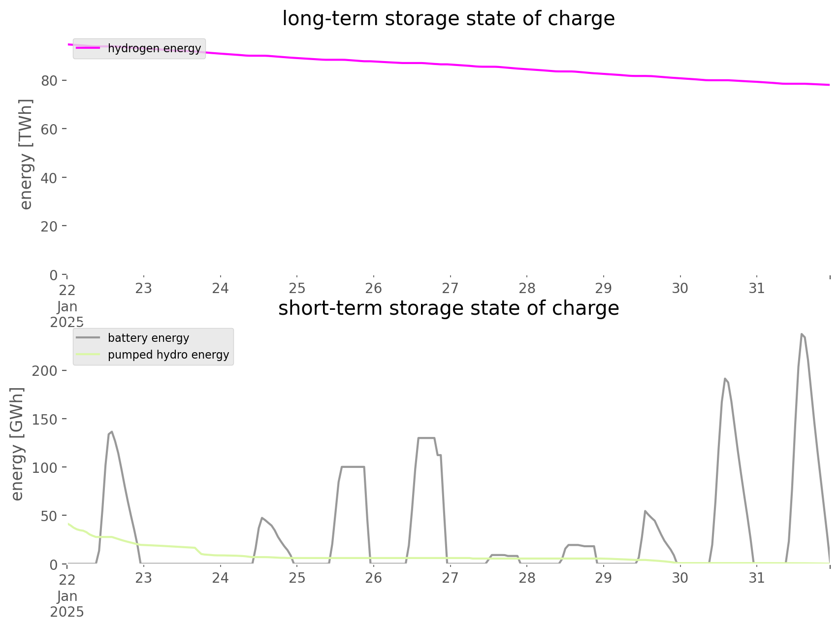Click the '27' date tick on bottom chart
The width and height of the screenshot is (840, 629).
coord(451,578)
